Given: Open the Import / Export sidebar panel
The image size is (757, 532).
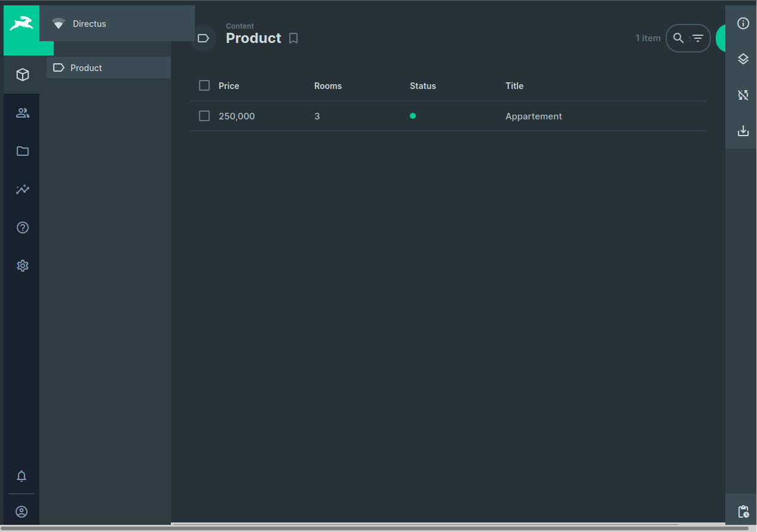Looking at the screenshot, I should [743, 131].
